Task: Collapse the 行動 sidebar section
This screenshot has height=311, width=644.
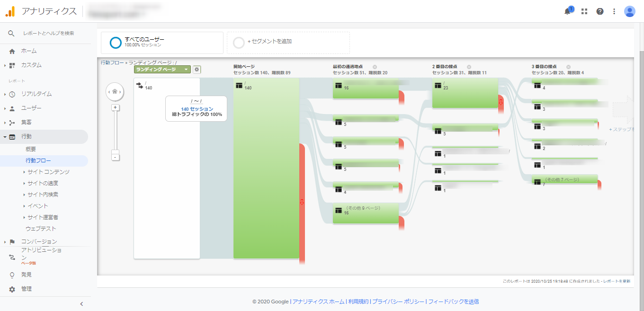Action: 5,137
